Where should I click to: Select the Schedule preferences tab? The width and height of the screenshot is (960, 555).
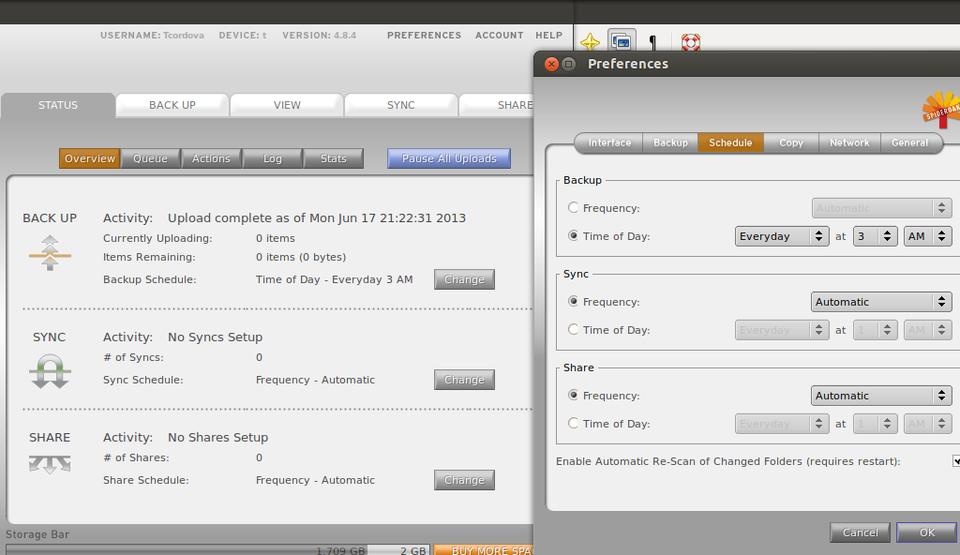pyautogui.click(x=730, y=143)
